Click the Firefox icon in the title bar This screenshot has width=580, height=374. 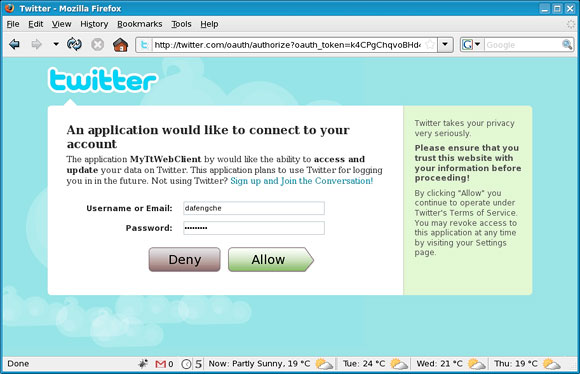click(9, 8)
